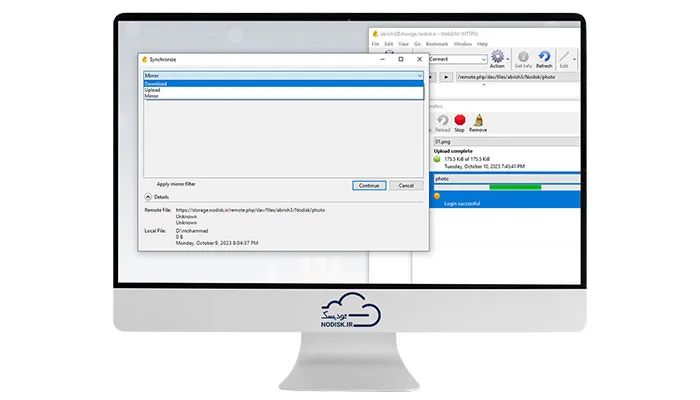The image size is (700, 400).
Task: Select the 01.png upload complete entry
Action: click(x=506, y=154)
